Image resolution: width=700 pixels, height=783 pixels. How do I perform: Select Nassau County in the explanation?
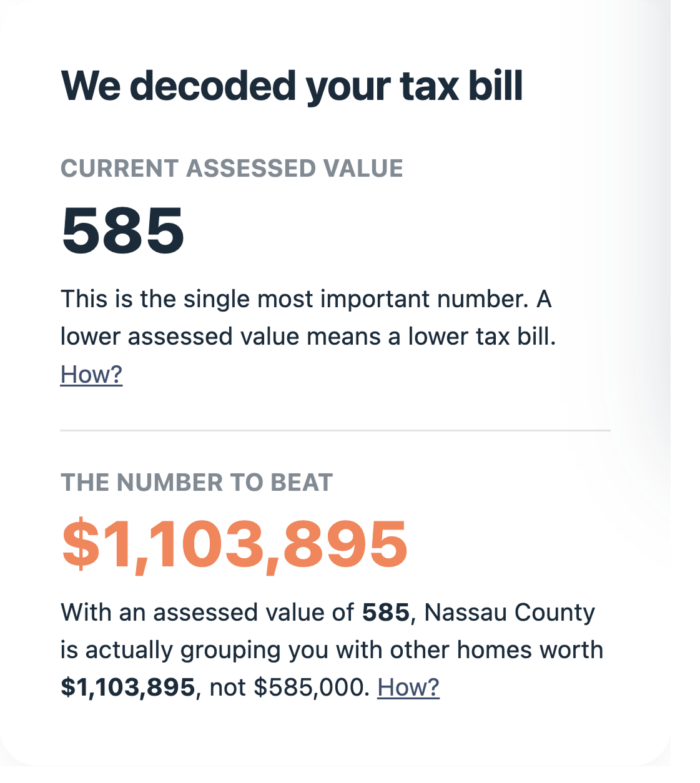508,613
